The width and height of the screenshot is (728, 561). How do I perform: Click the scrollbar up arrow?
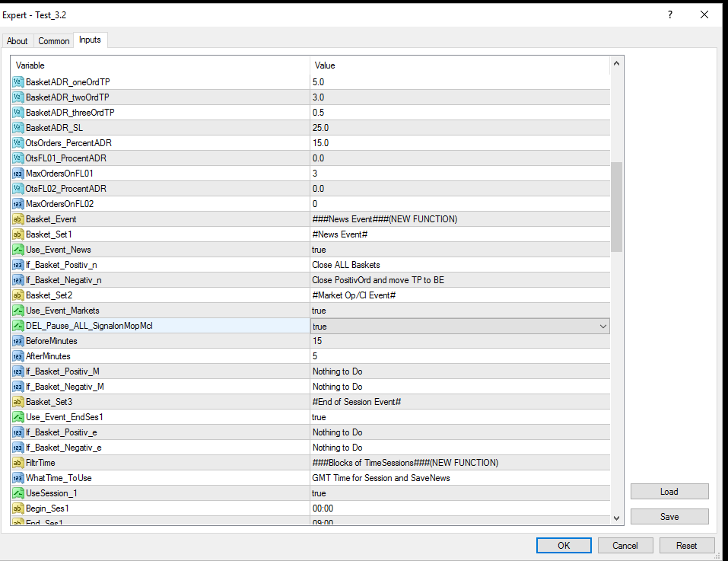tap(617, 64)
